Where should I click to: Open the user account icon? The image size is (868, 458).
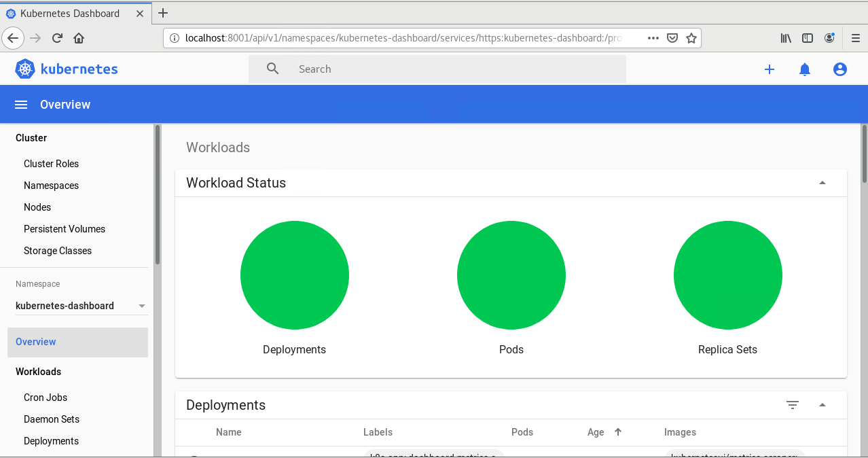pos(840,69)
